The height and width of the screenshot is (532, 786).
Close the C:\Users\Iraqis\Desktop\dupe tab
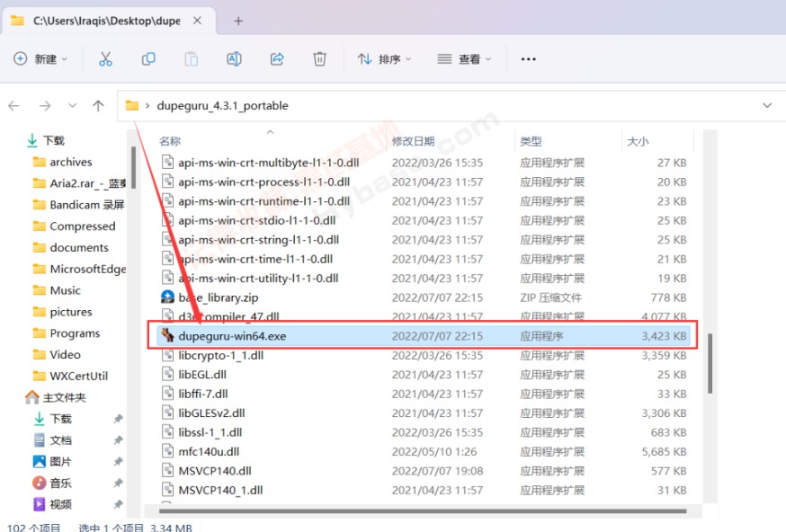click(x=198, y=21)
